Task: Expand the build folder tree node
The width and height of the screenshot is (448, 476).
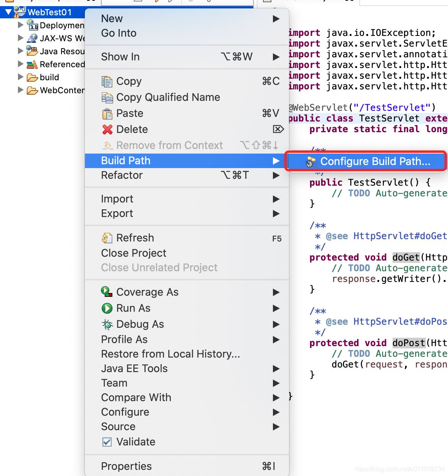Action: 21,77
